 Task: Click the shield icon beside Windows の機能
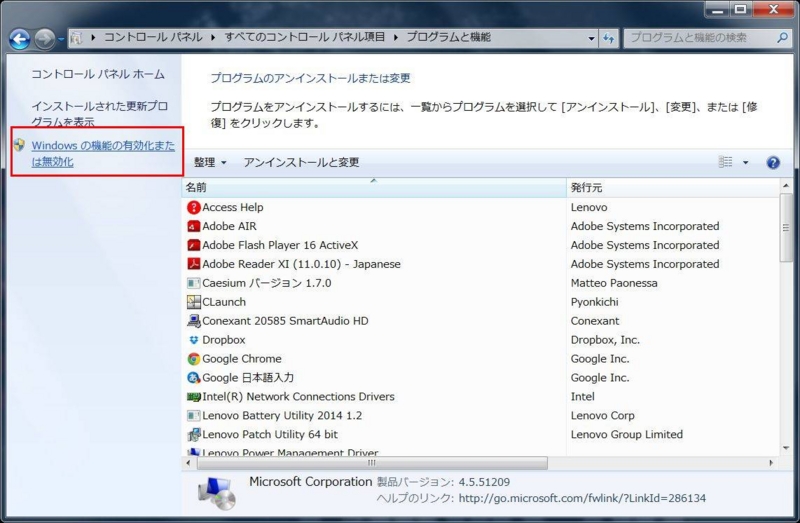[19, 145]
